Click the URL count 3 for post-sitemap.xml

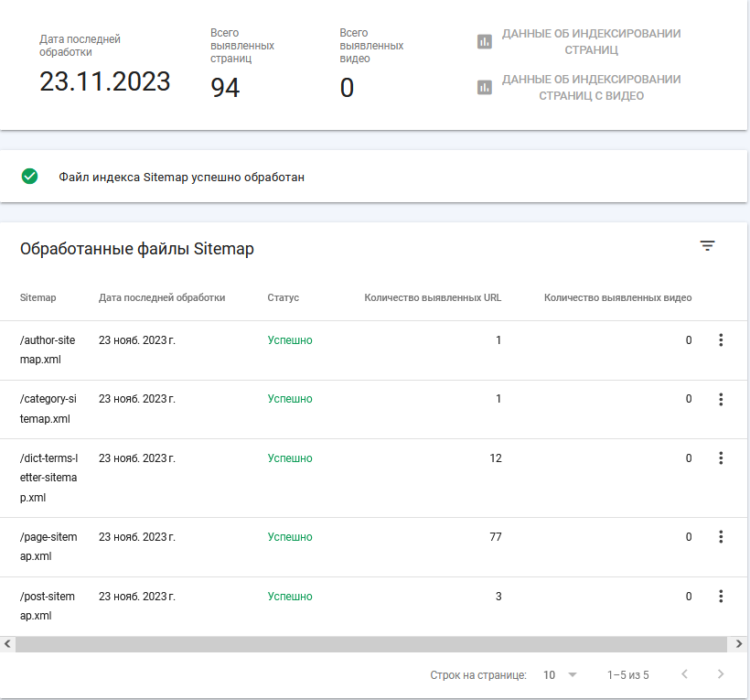pos(498,597)
